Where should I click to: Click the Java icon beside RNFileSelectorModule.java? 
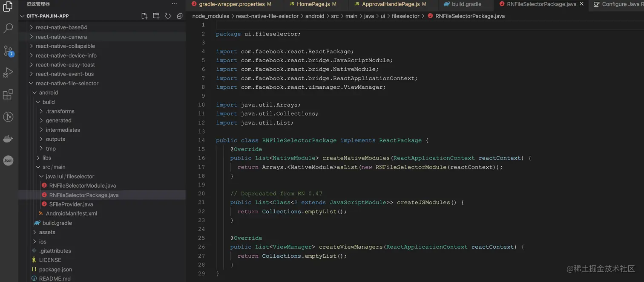point(44,186)
